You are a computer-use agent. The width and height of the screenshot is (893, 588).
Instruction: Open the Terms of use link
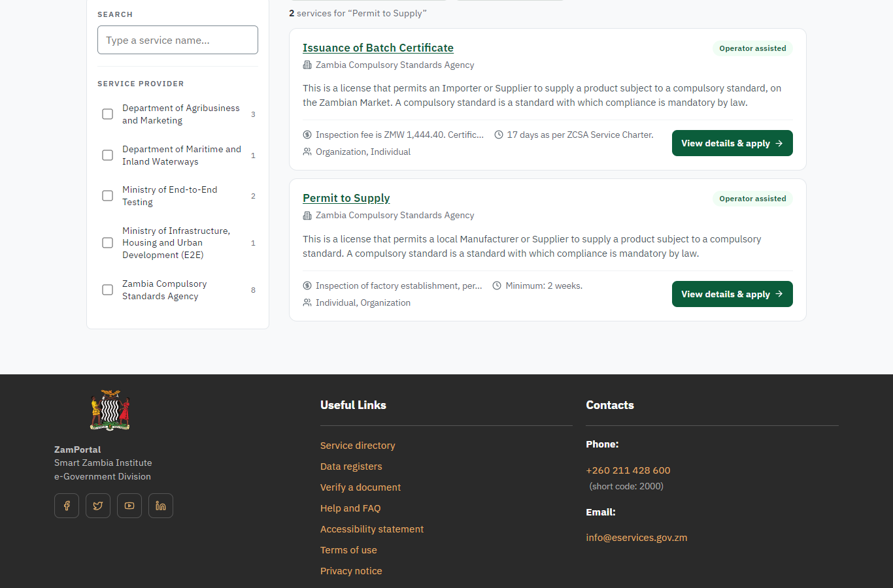click(x=348, y=550)
